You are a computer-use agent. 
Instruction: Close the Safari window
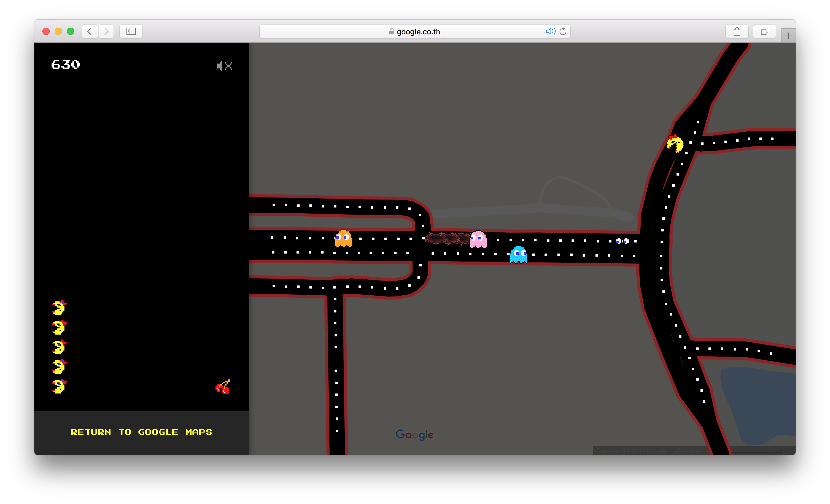pyautogui.click(x=46, y=31)
